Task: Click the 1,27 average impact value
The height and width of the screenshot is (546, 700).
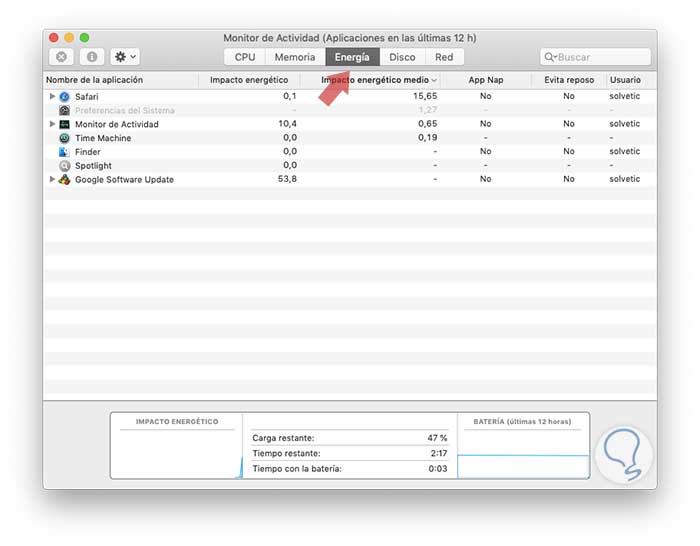Action: (428, 110)
